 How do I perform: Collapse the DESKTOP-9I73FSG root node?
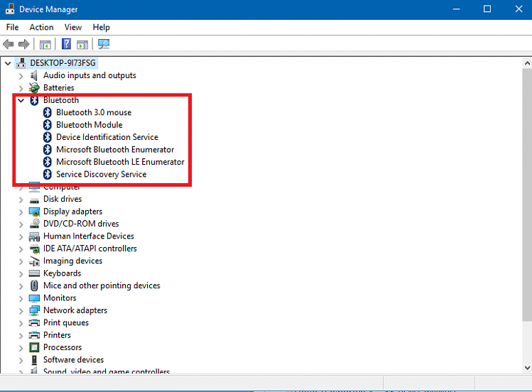click(x=8, y=63)
